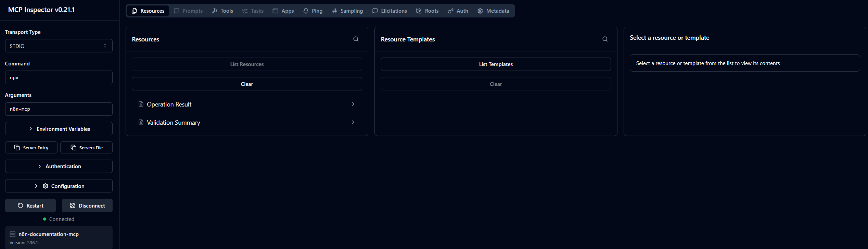Disconnect from the server
The image size is (868, 249).
pyautogui.click(x=87, y=206)
